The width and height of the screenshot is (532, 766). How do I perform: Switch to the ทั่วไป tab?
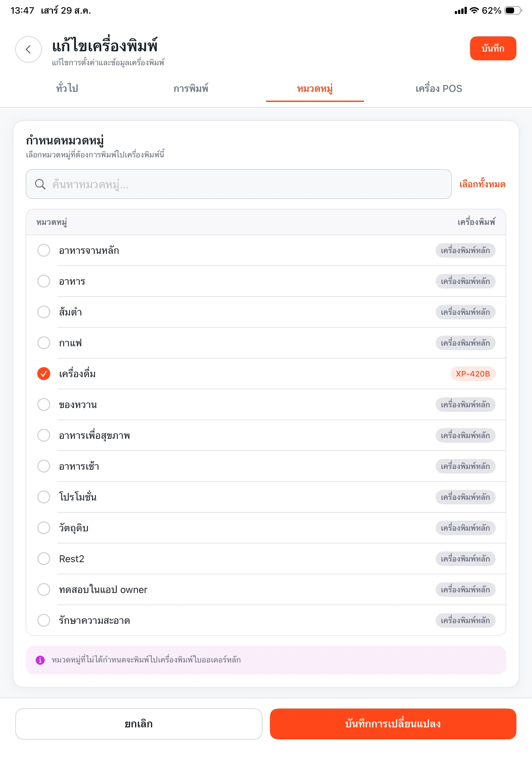67,88
